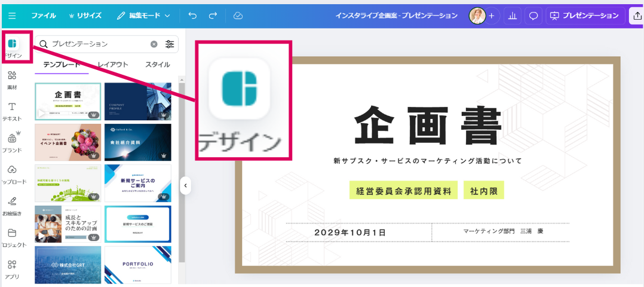Screen dimensions: 644x287
Task: Open the ファイル menu
Action: (x=44, y=16)
